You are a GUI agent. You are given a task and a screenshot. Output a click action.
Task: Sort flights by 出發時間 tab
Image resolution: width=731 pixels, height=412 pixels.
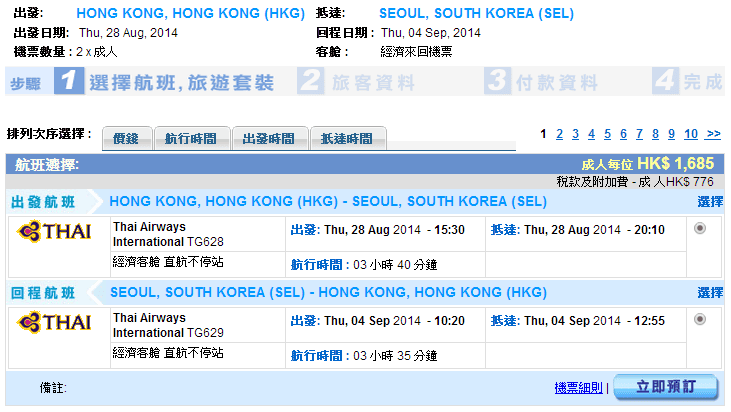tap(269, 139)
